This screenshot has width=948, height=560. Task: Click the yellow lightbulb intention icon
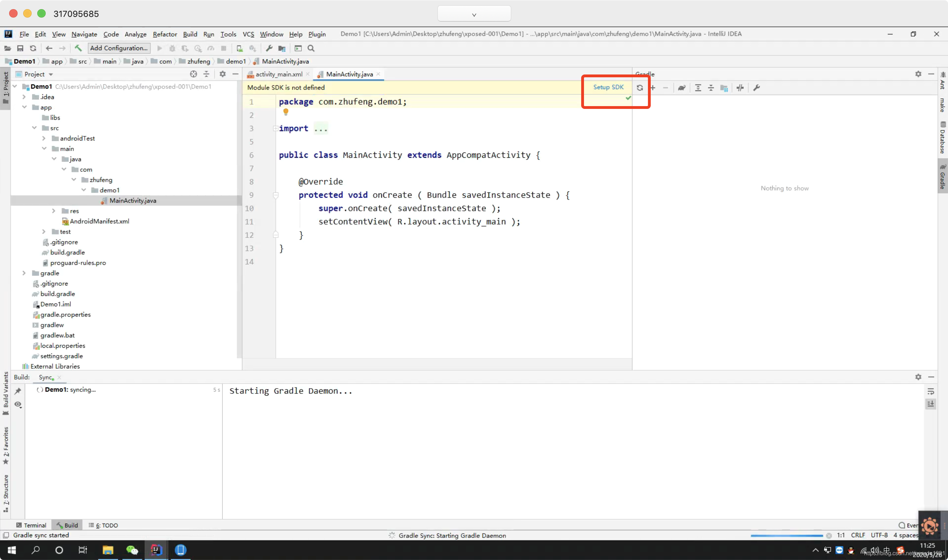pos(286,112)
